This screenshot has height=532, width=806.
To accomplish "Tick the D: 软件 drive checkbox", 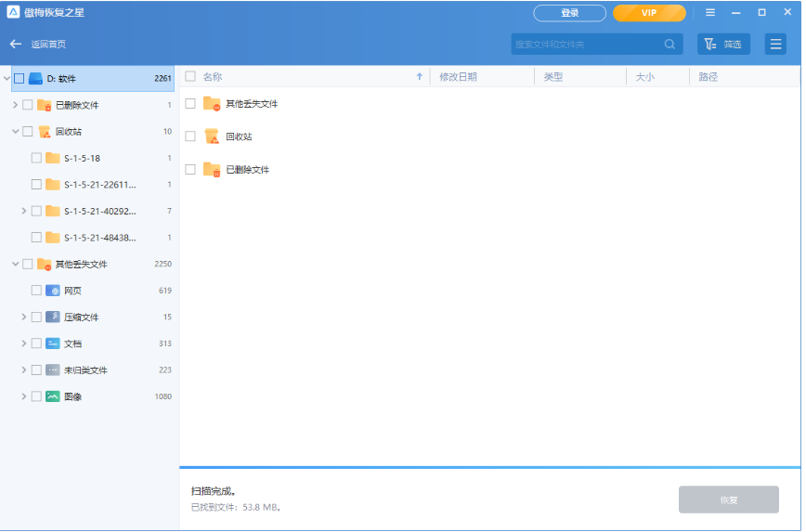I will click(x=19, y=79).
